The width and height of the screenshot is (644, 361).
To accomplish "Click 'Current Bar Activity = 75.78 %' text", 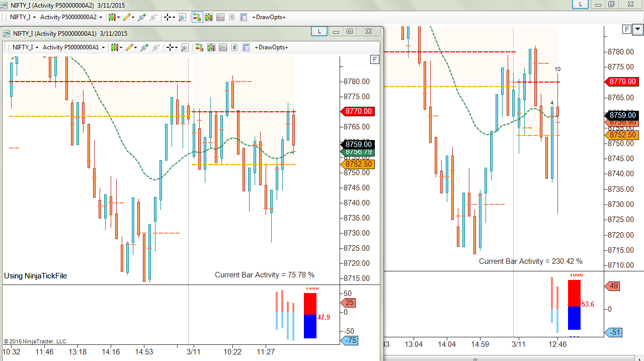I will [265, 275].
